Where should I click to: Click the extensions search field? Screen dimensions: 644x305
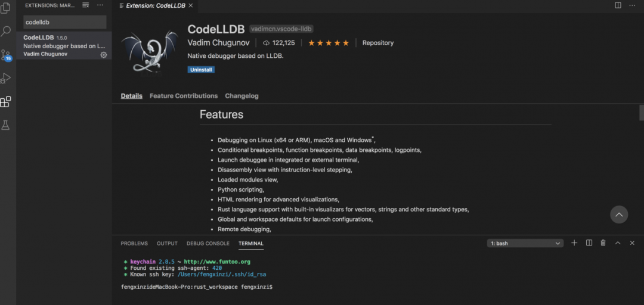point(64,22)
